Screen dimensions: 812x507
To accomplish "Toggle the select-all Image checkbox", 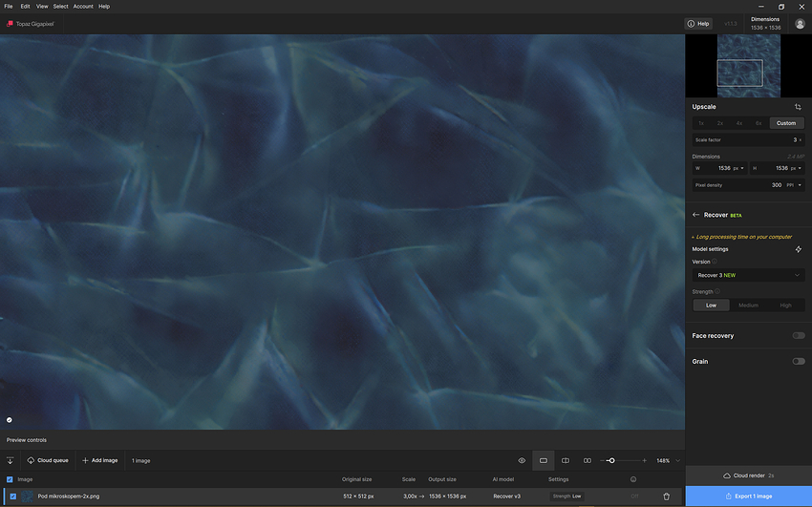I will [x=10, y=479].
